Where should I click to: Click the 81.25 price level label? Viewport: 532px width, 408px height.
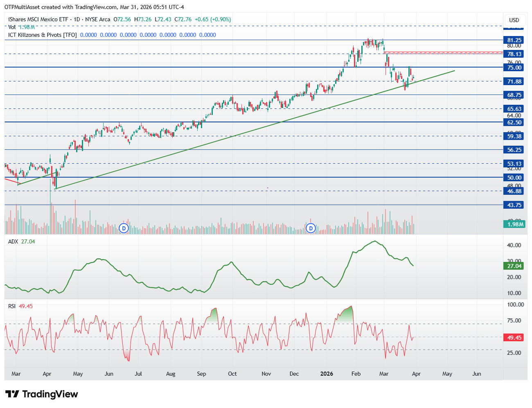point(514,40)
